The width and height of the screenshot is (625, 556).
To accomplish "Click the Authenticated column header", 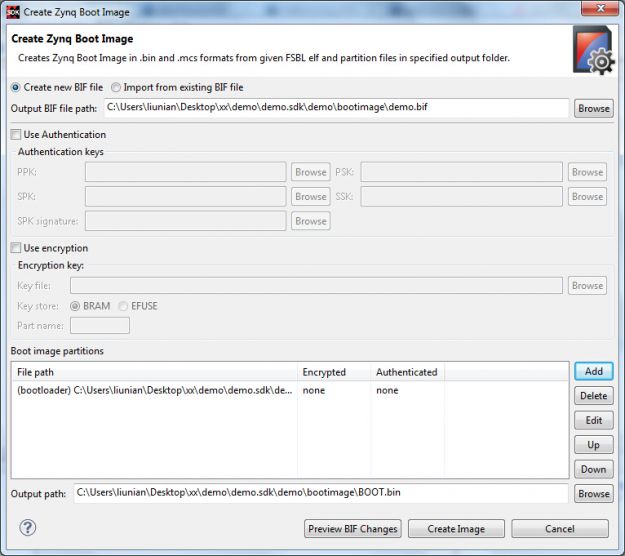I will tap(408, 372).
